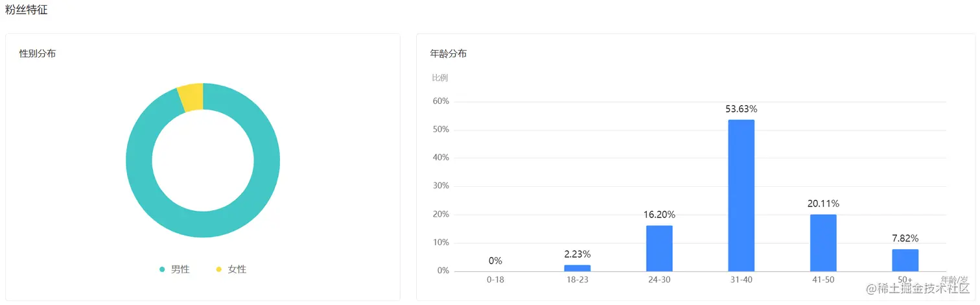Click the 18-23 age bar

point(577,268)
